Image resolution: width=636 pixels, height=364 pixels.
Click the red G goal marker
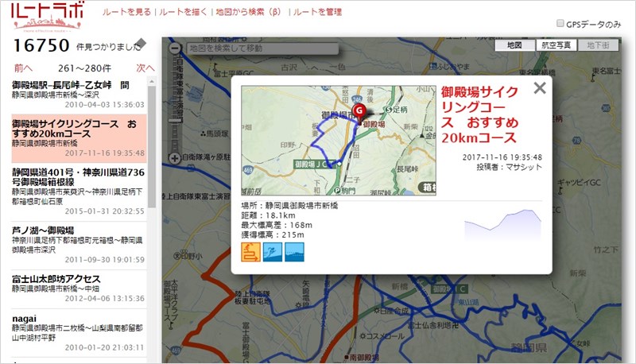(x=359, y=113)
